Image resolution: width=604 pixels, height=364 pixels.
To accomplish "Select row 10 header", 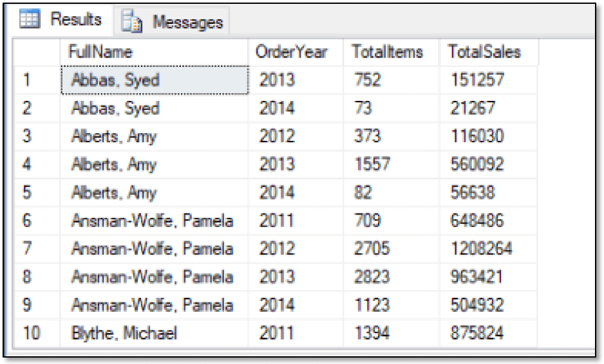I will click(37, 333).
